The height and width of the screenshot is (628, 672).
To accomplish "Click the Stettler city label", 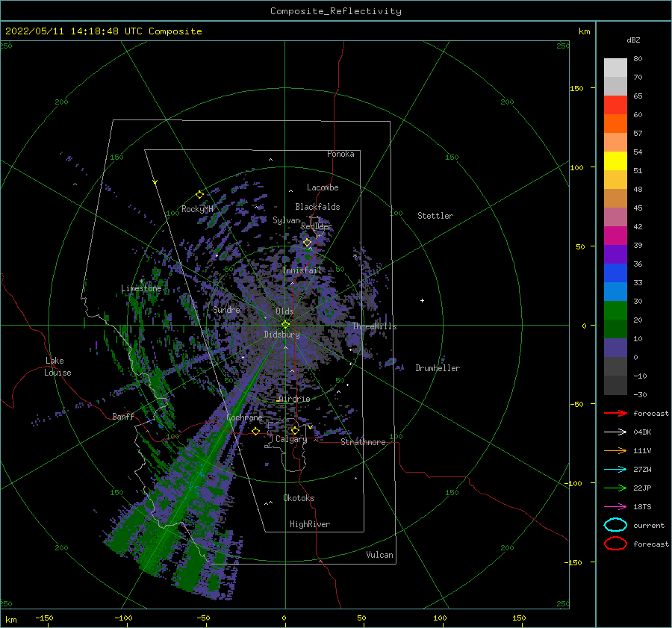I will pyautogui.click(x=435, y=216).
